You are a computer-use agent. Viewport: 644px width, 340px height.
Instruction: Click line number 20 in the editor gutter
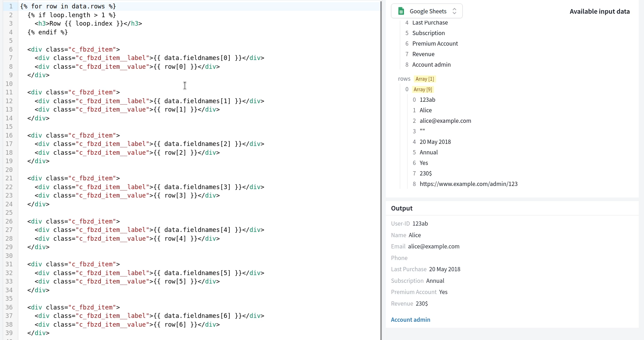tap(9, 169)
